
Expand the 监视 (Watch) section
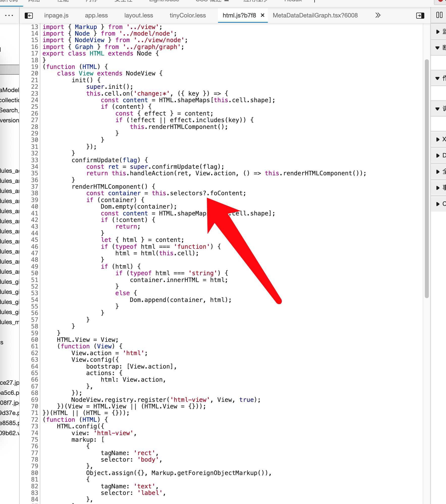(438, 32)
